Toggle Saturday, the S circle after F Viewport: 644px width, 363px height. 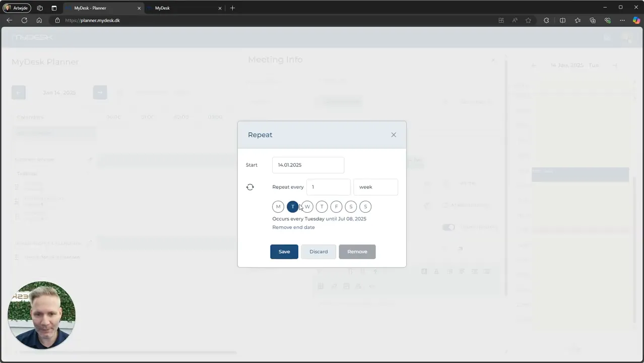click(x=351, y=207)
